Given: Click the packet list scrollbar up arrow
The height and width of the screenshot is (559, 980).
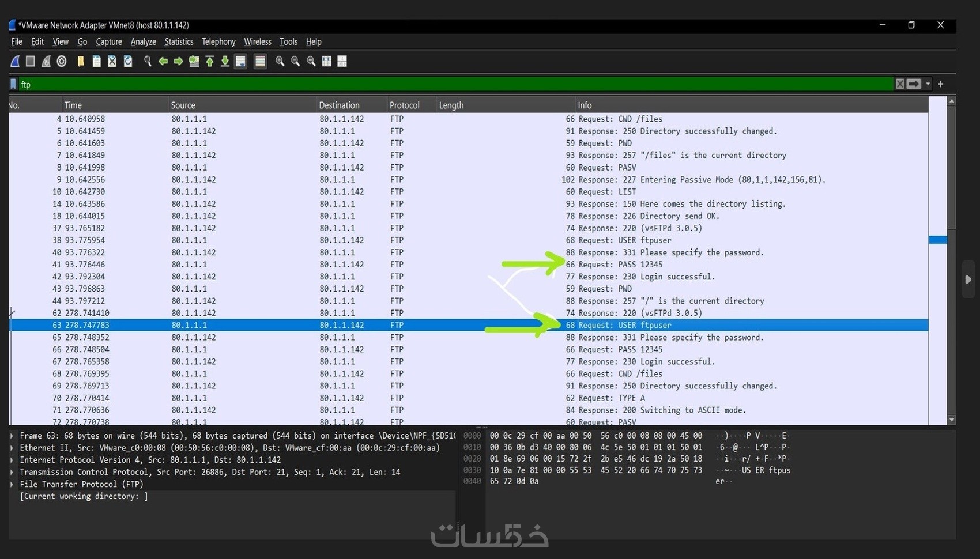Looking at the screenshot, I should [952, 101].
